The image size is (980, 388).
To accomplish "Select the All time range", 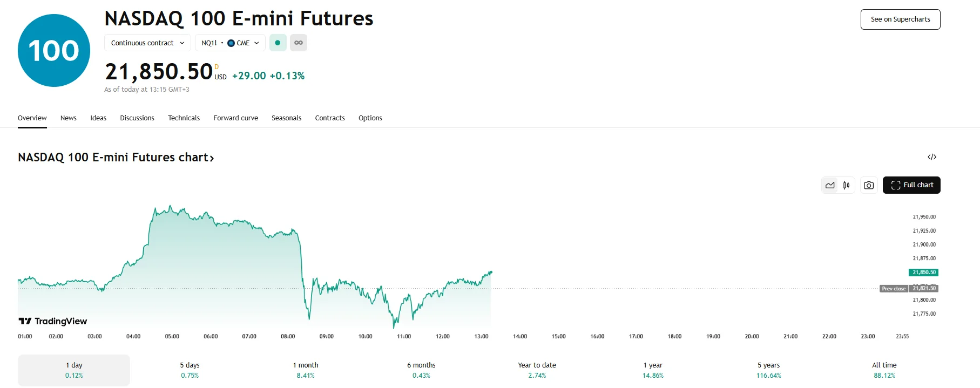I will [x=884, y=370].
